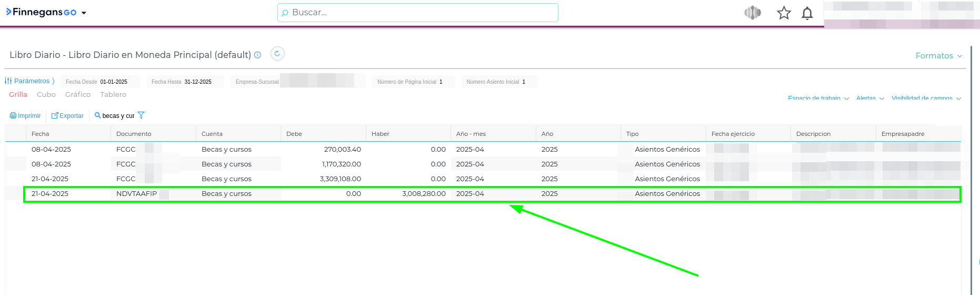Screen dimensions: 980x295
Task: Open the FinnegansGO app menu arrow
Action: pos(84,13)
